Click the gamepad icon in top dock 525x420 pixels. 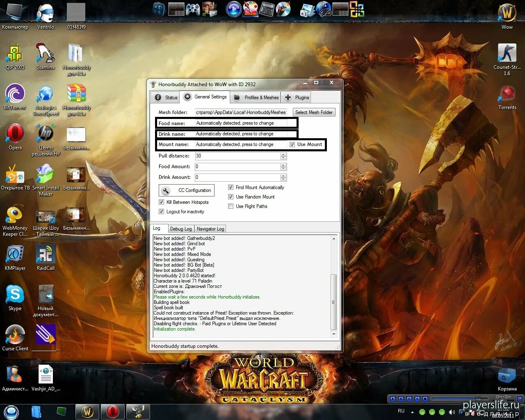[x=193, y=9]
